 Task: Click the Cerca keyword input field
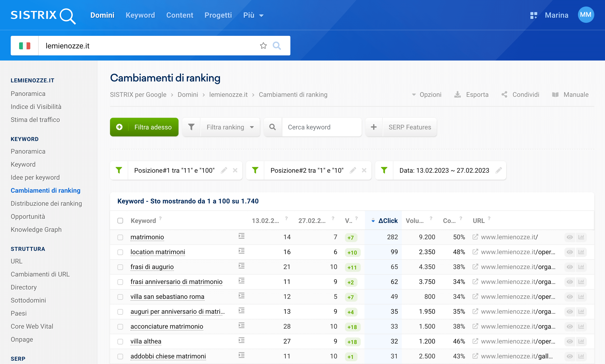click(322, 127)
